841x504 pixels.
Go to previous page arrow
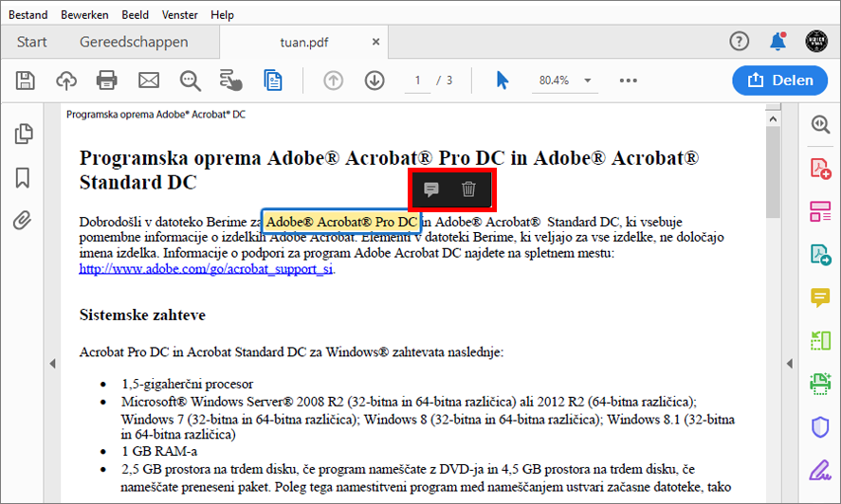[x=333, y=81]
